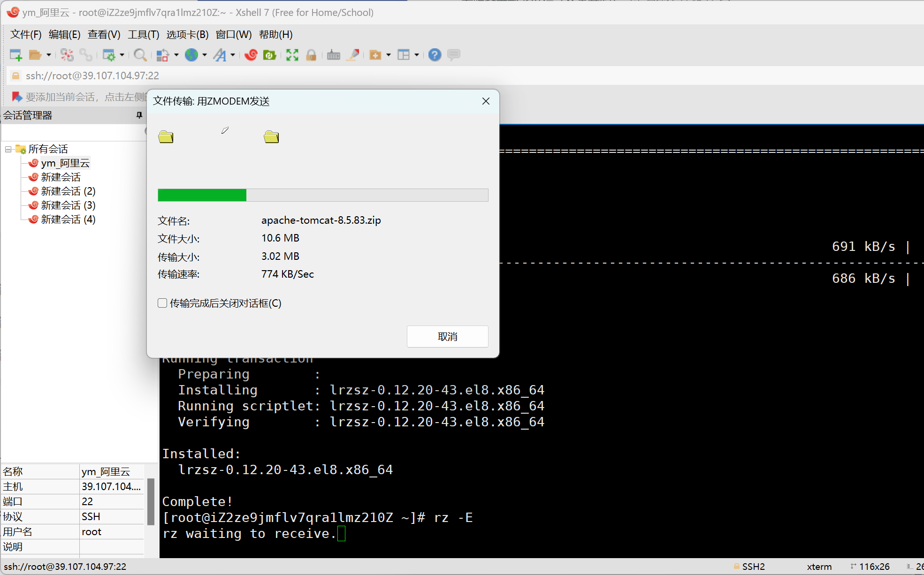Click the Xftp green folder icon
This screenshot has width=924, height=575.
(x=269, y=55)
